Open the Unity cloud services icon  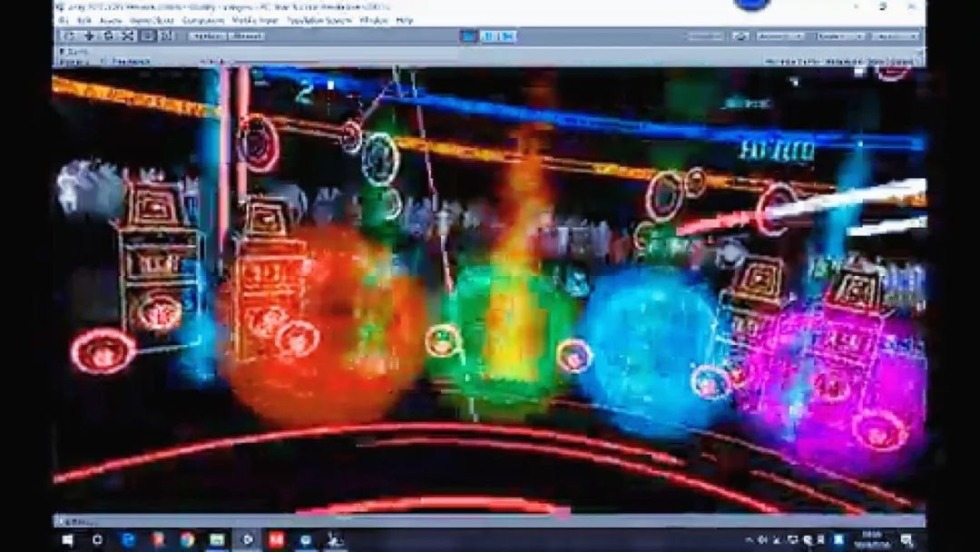[740, 36]
